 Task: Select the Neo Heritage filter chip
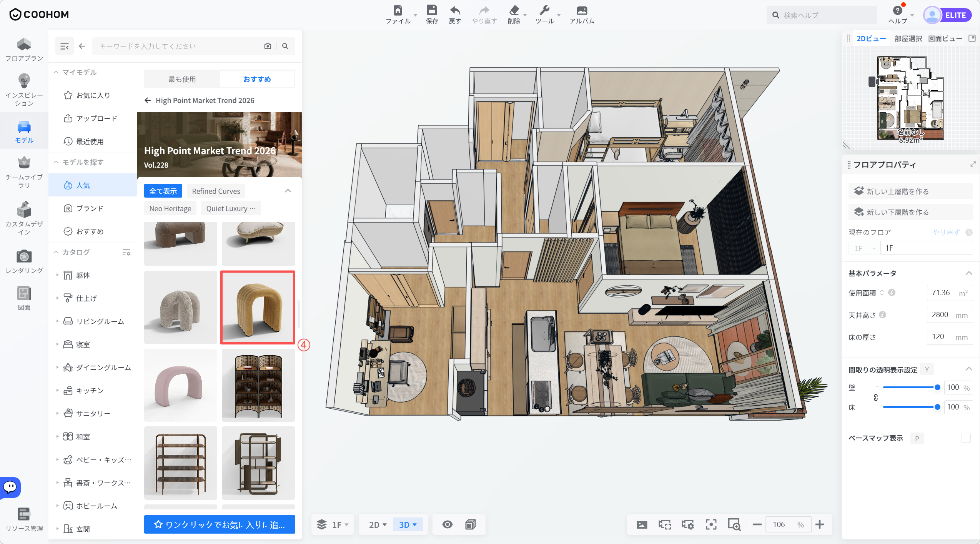coord(170,208)
